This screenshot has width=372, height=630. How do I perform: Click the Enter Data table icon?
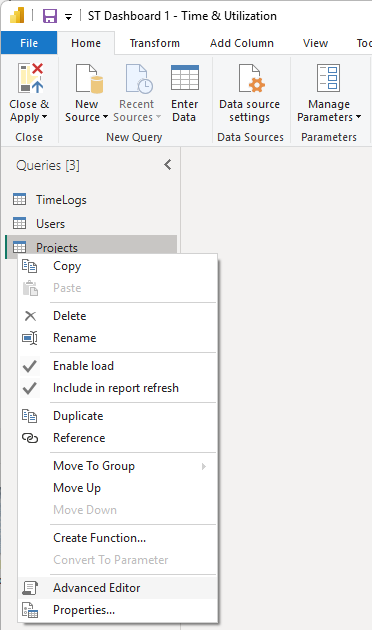click(x=185, y=78)
